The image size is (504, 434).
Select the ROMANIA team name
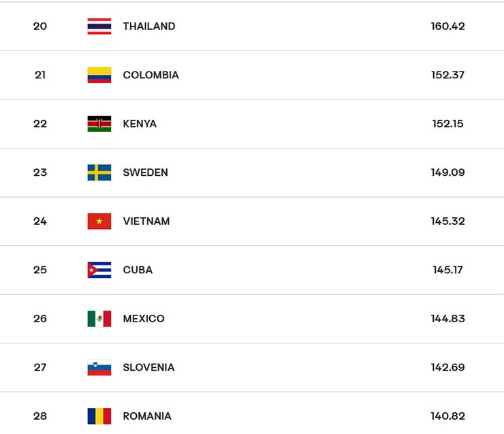pos(147,416)
